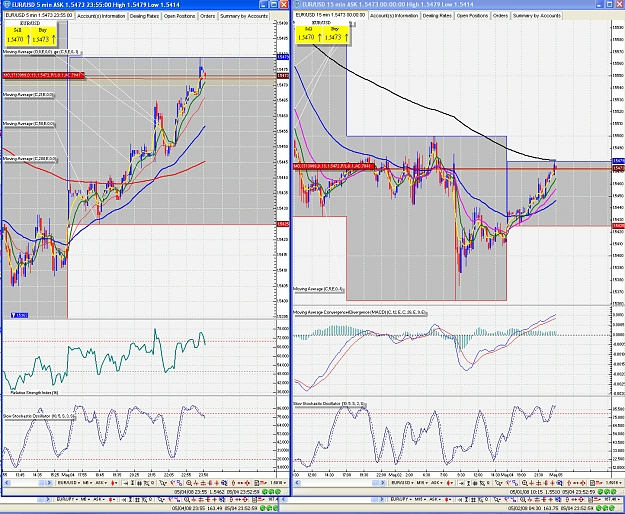Click shift-to-end arrow icon in 15 min toolbar
Viewport: 625px width, 514px height.
(461, 483)
